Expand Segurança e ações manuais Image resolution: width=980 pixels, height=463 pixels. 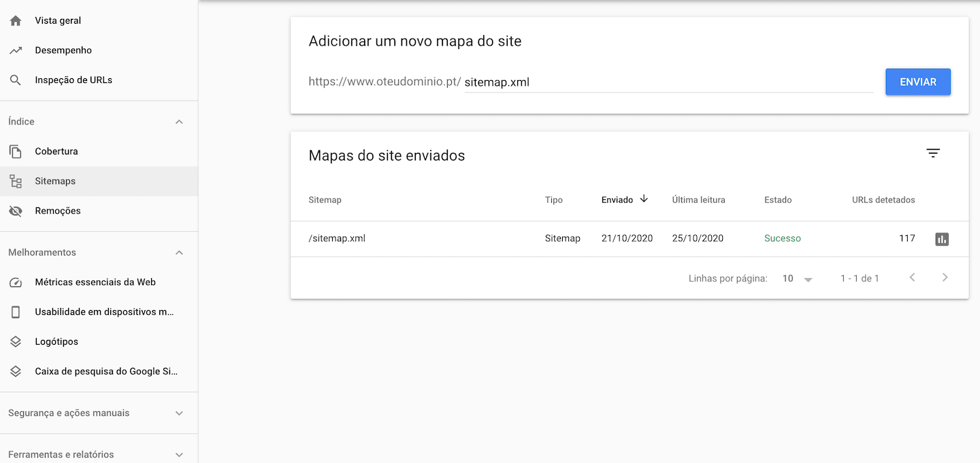pyautogui.click(x=178, y=413)
